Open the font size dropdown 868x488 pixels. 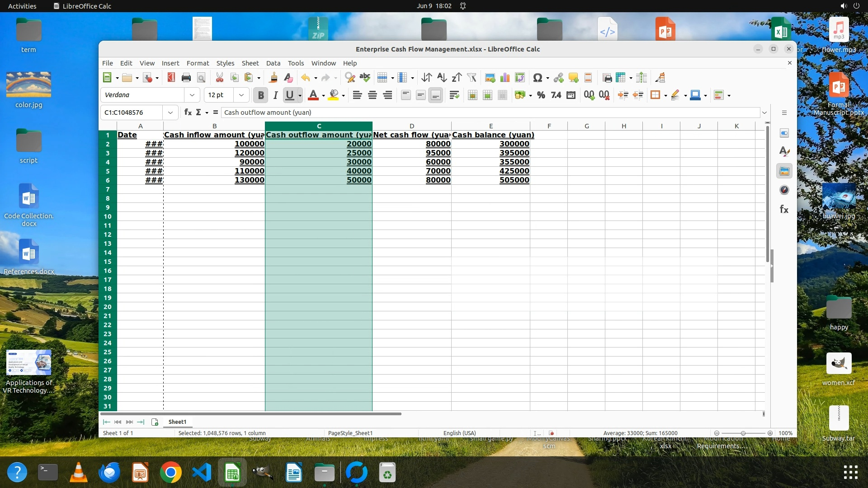(241, 95)
